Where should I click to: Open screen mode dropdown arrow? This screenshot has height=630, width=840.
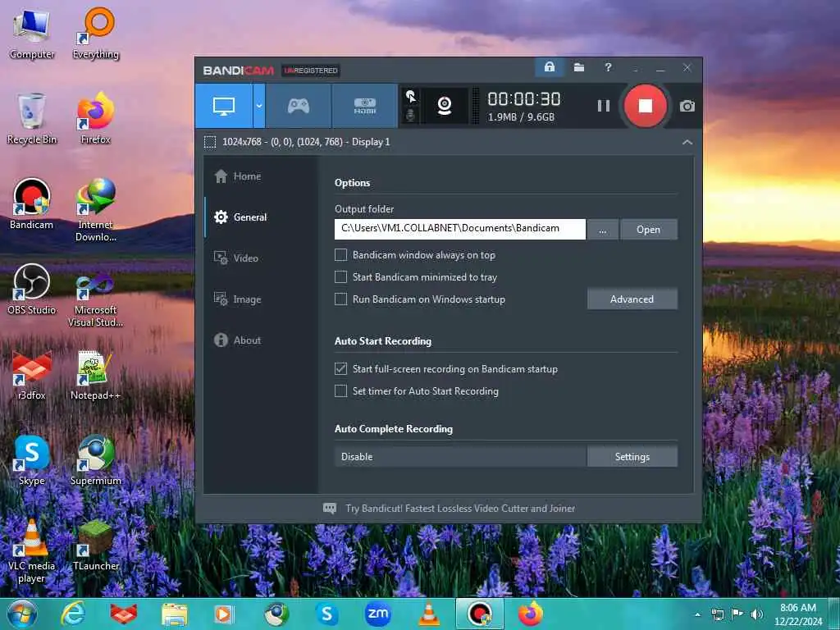tap(258, 106)
